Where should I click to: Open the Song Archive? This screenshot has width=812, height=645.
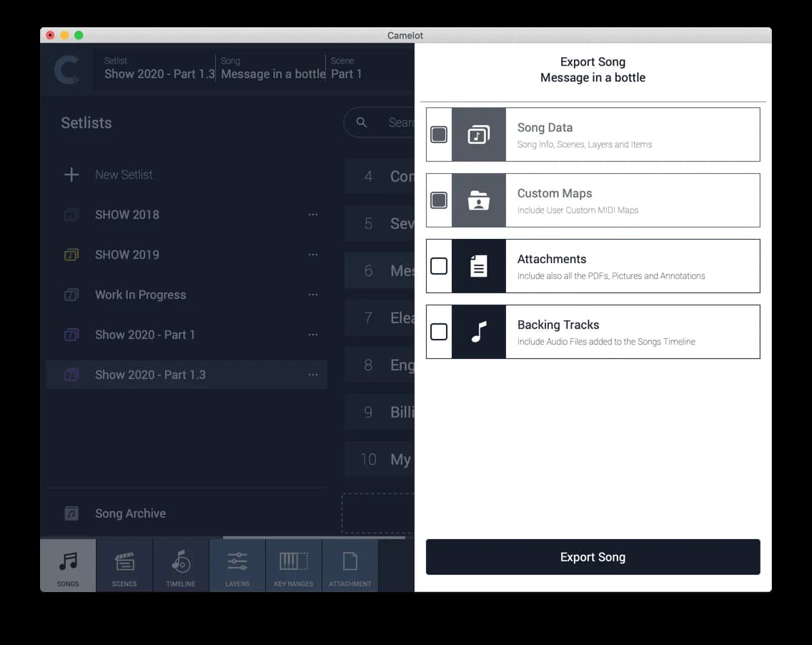129,513
